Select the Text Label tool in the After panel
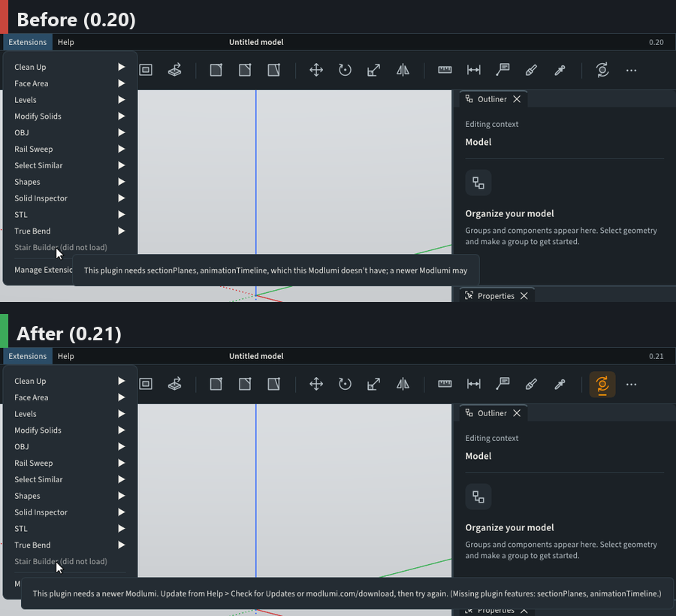This screenshot has height=616, width=676. coord(502,384)
